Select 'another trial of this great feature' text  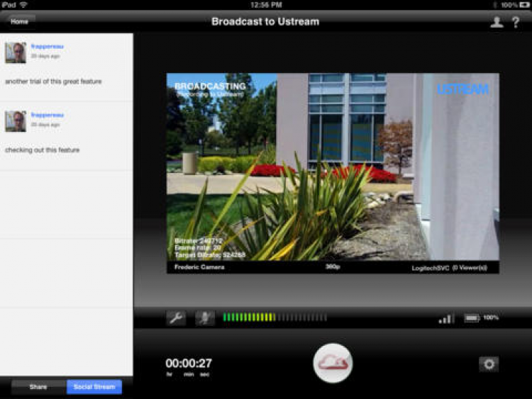coord(53,82)
